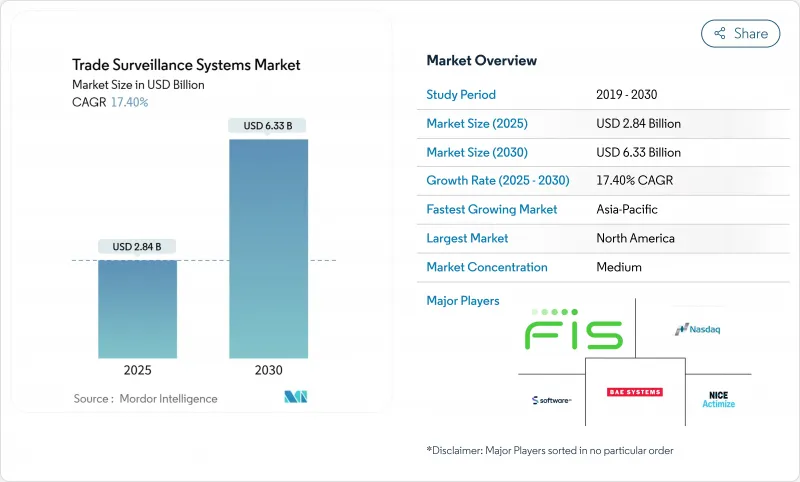The width and height of the screenshot is (800, 482).
Task: Select the Software AG logo
Action: [551, 400]
